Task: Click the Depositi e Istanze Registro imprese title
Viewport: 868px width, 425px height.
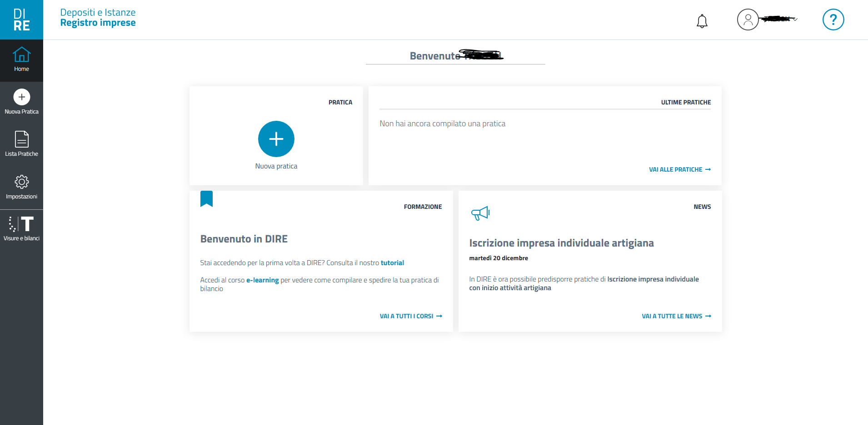Action: 98,18
